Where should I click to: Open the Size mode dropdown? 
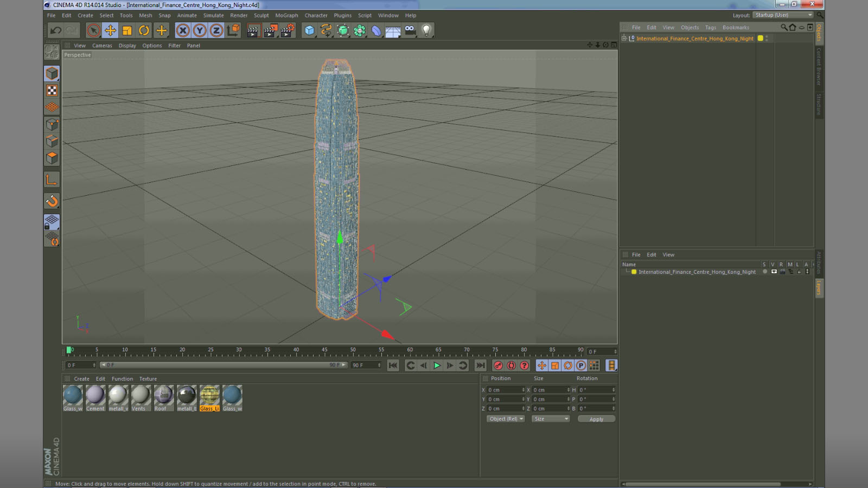(551, 419)
